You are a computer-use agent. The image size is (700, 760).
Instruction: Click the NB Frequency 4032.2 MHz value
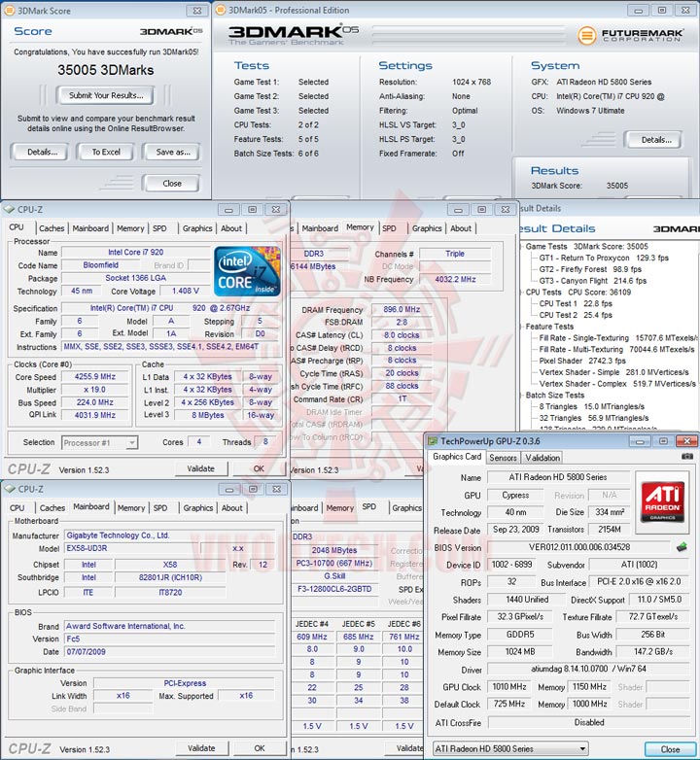tap(455, 279)
